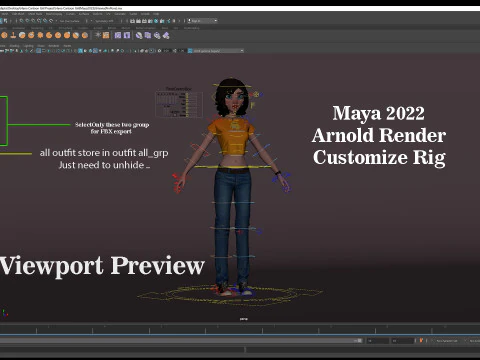Click the time slider ruler
Viewport: 480px width, 360px height.
[x=240, y=330]
